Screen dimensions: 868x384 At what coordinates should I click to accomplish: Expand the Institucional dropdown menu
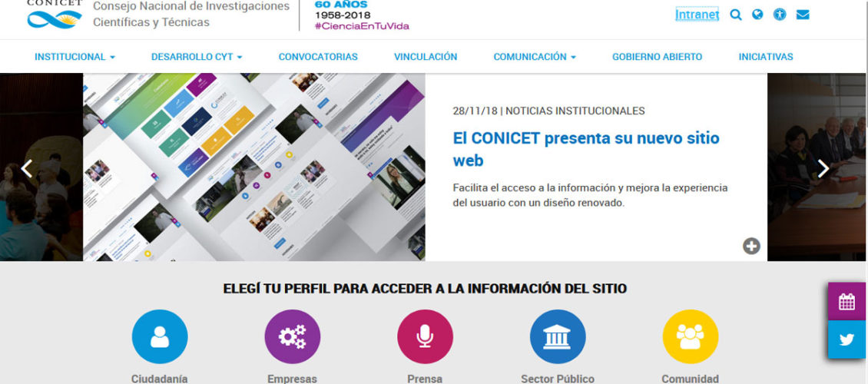75,56
